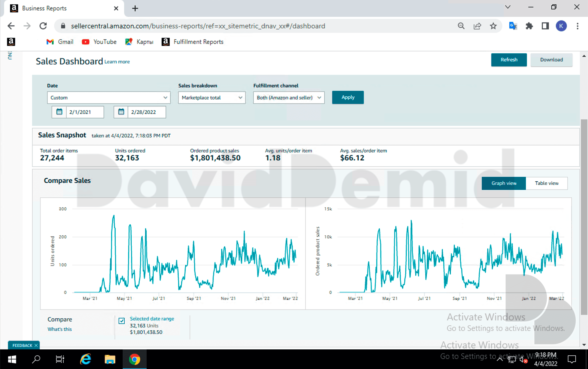Click the browser forward arrow
The height and width of the screenshot is (369, 588).
[x=27, y=26]
